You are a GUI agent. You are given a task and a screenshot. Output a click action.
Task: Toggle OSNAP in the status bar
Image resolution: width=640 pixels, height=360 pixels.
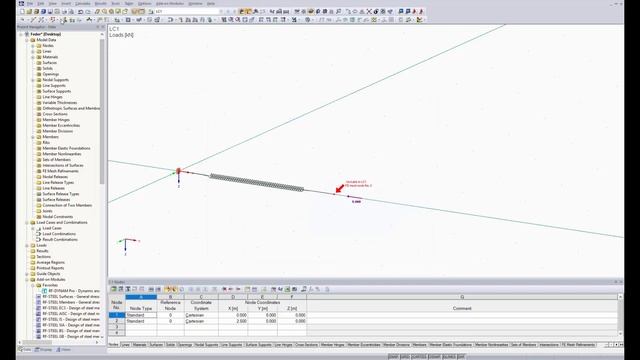pyautogui.click(x=434, y=357)
